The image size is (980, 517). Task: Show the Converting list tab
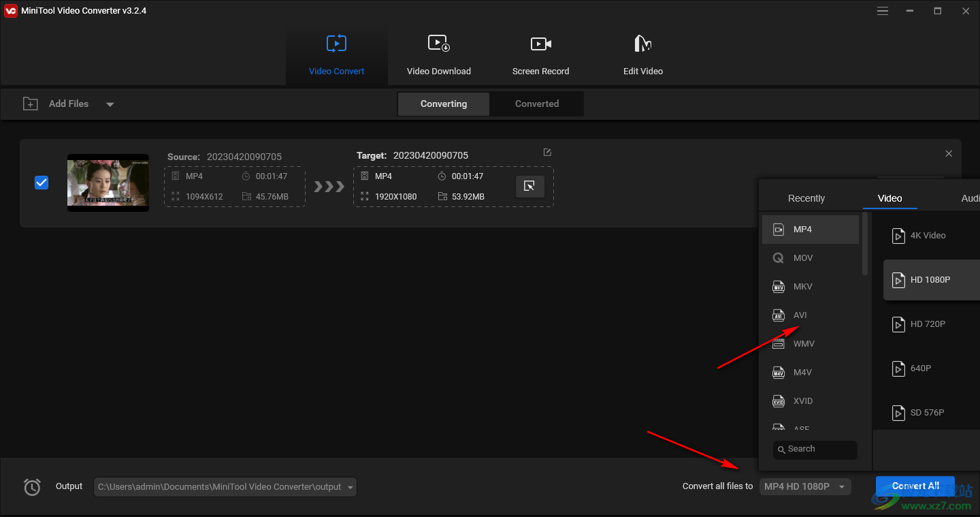444,104
